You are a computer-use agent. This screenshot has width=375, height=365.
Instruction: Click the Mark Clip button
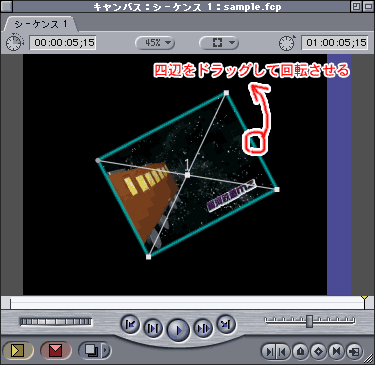pos(336,351)
